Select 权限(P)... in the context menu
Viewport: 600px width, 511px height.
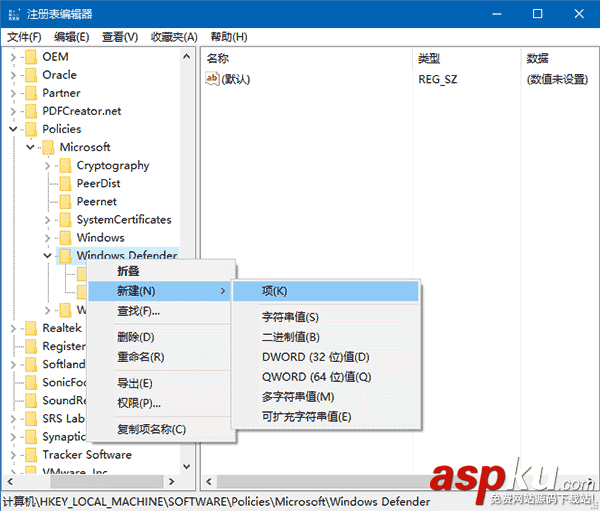159,403
